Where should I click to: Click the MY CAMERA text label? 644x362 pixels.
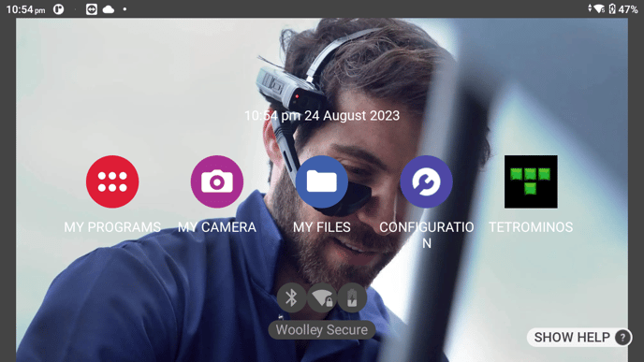click(x=217, y=227)
